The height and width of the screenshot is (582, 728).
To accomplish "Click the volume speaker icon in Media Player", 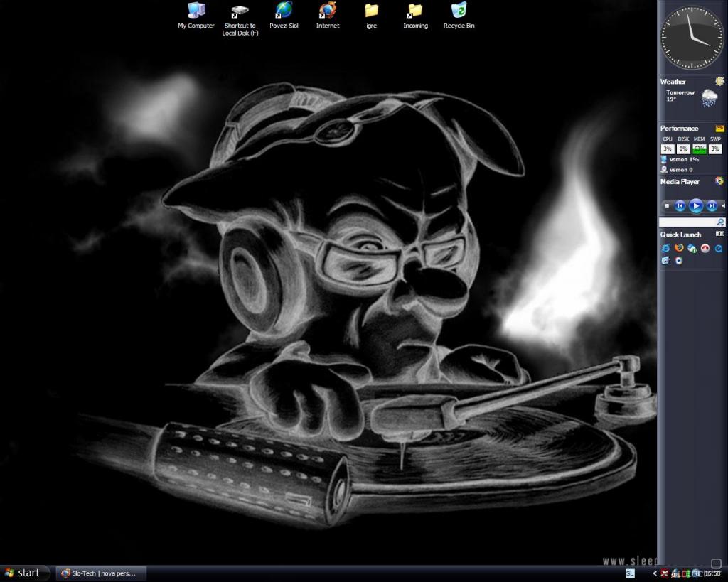I will (723, 205).
